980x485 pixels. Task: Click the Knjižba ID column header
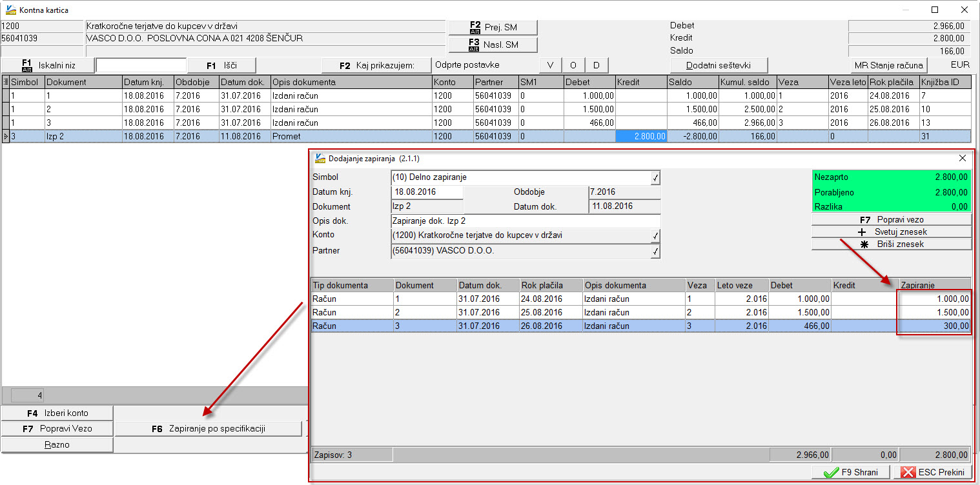point(944,82)
